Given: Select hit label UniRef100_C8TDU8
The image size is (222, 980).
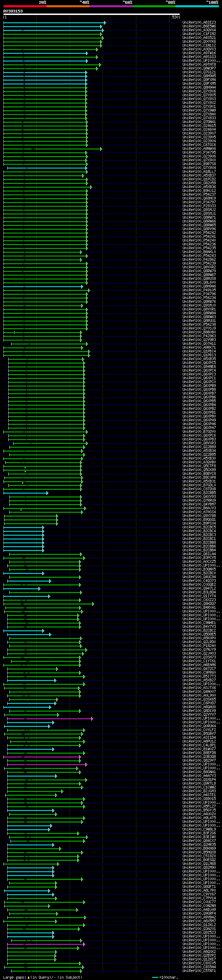Looking at the screenshot, I should (199, 489).
